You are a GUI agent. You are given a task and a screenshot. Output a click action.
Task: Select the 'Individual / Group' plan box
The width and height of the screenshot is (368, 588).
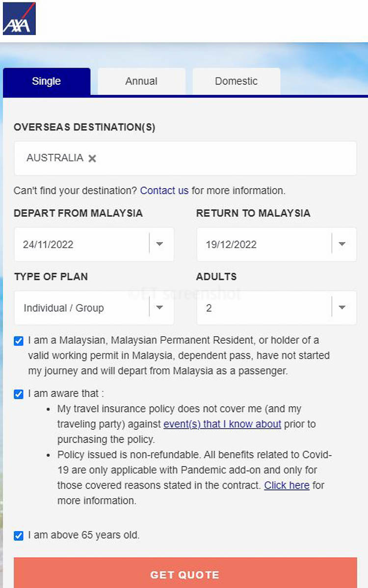click(x=94, y=308)
